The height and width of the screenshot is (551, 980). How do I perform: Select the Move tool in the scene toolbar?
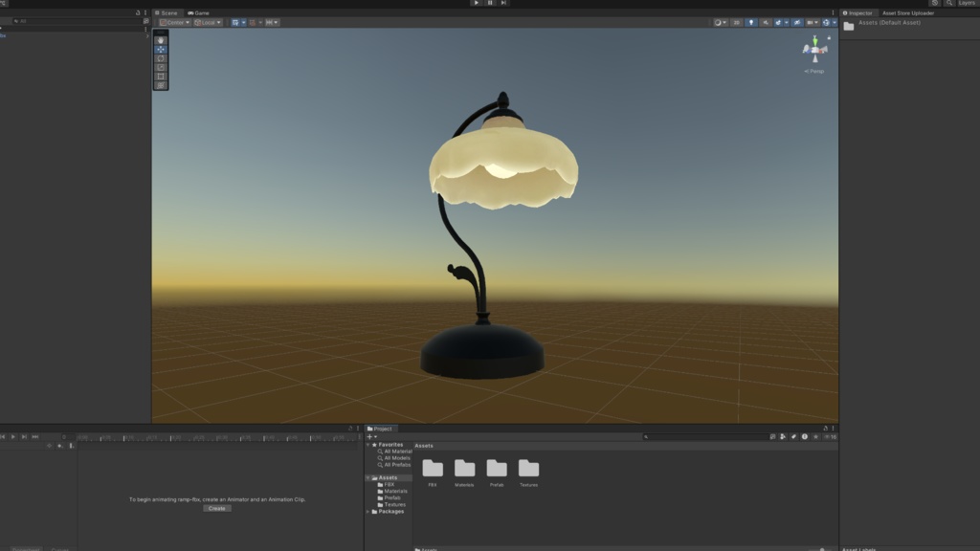[162, 50]
